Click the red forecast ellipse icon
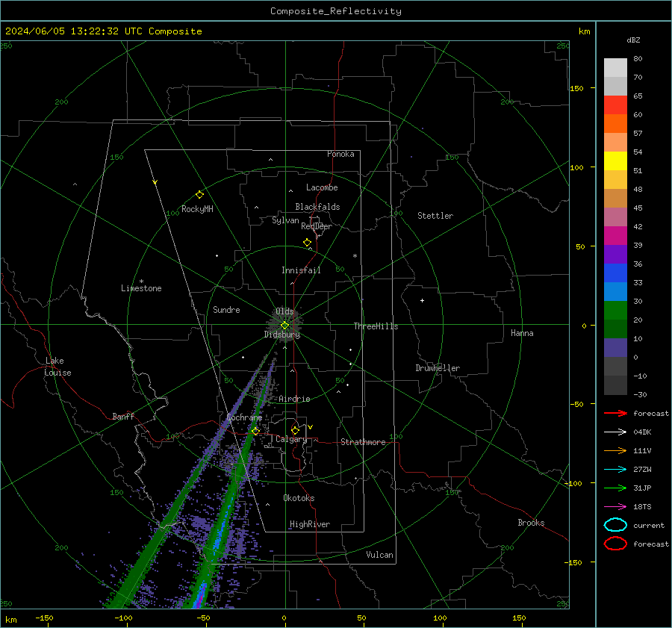Viewport: 672px width, 628px height. 615,544
